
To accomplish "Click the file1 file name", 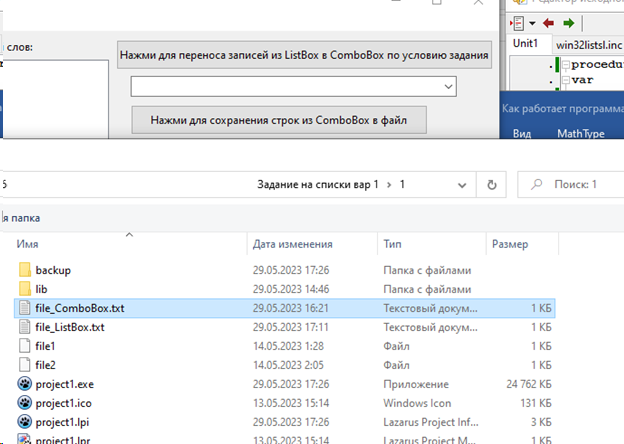I will 45,346.
